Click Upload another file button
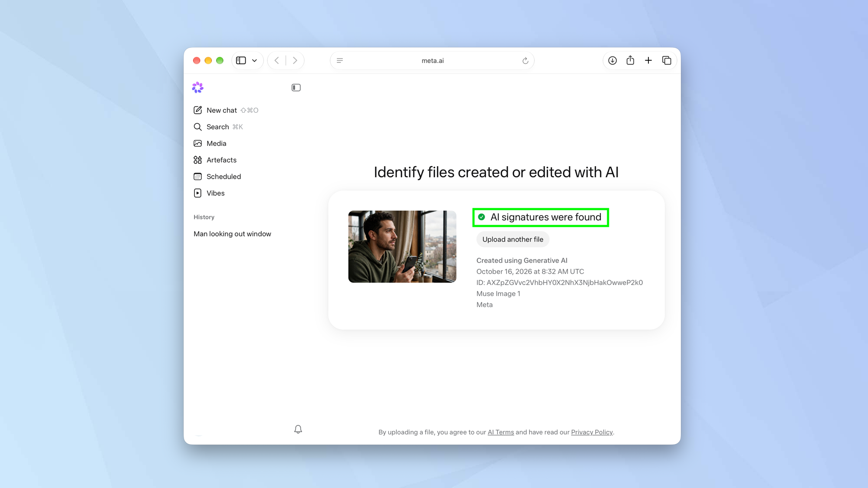 coord(513,239)
